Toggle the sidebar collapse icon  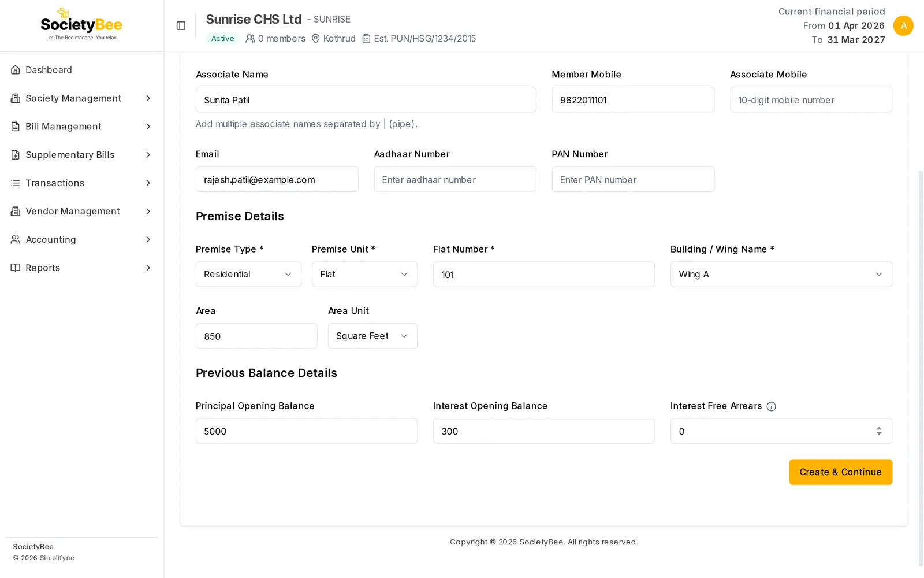point(181,26)
